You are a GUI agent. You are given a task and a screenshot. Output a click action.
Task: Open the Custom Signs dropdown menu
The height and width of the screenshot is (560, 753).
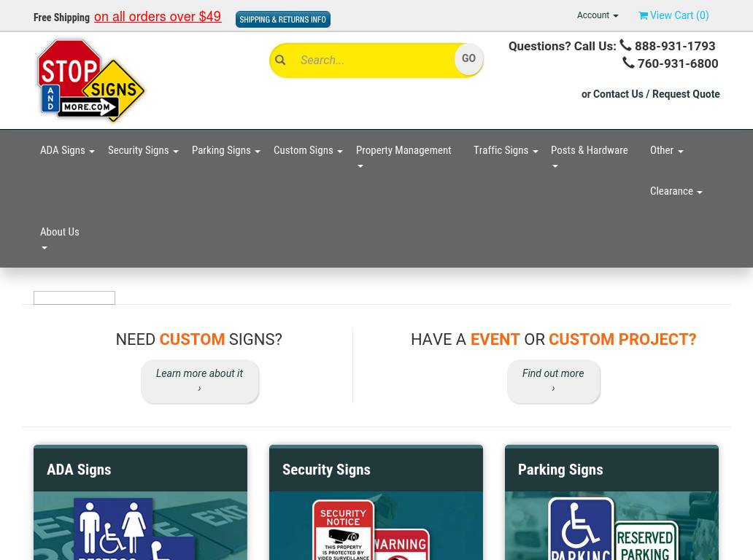coord(307,150)
